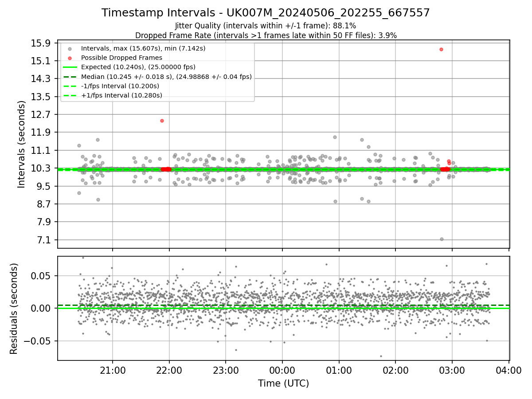The image size is (532, 399).
Task: Click the Residuals (seconds) axis label
Action: pos(14,309)
